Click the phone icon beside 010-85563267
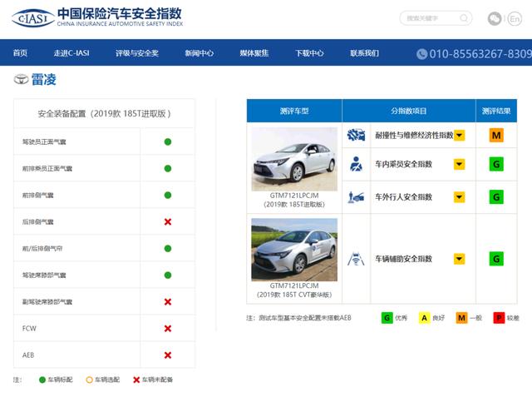The width and height of the screenshot is (532, 397). [x=421, y=53]
